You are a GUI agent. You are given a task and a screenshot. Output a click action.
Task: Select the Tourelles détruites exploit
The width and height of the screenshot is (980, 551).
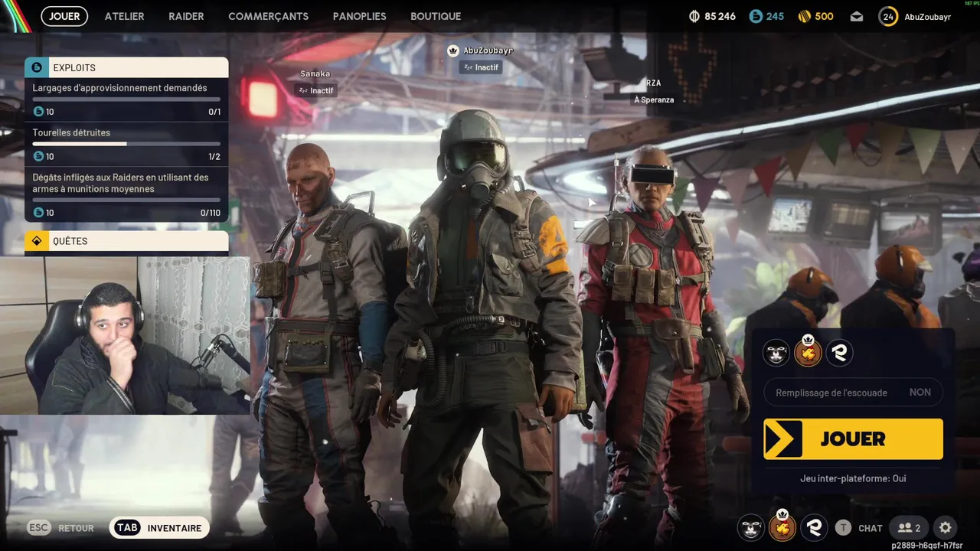pyautogui.click(x=126, y=145)
